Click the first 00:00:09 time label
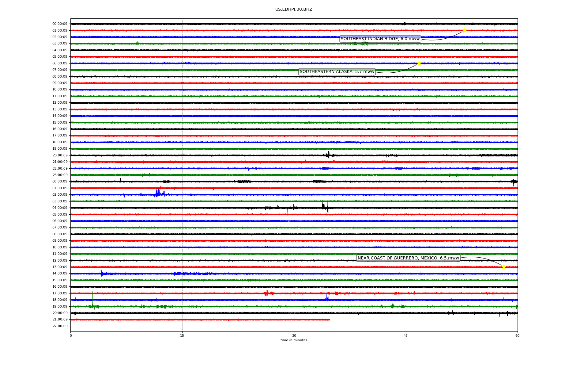 [60, 24]
